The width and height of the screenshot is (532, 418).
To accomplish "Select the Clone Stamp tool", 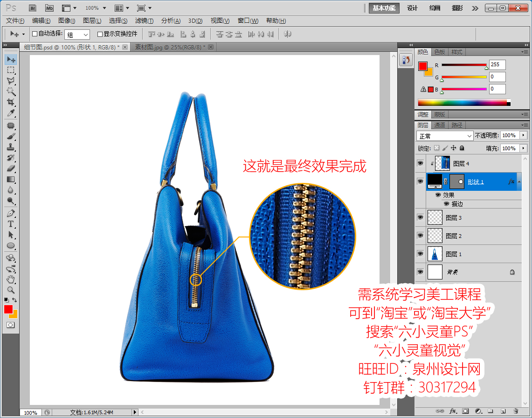I will [11, 147].
